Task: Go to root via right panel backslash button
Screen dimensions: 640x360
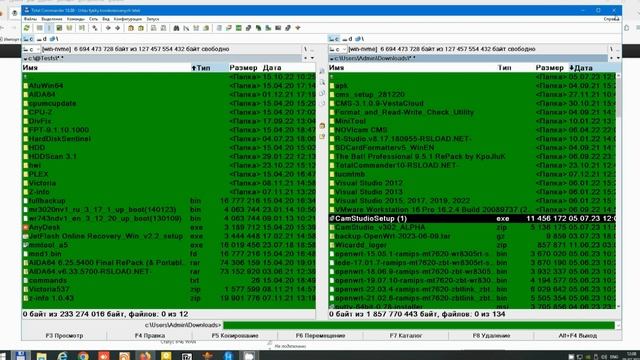Action: tap(611, 49)
